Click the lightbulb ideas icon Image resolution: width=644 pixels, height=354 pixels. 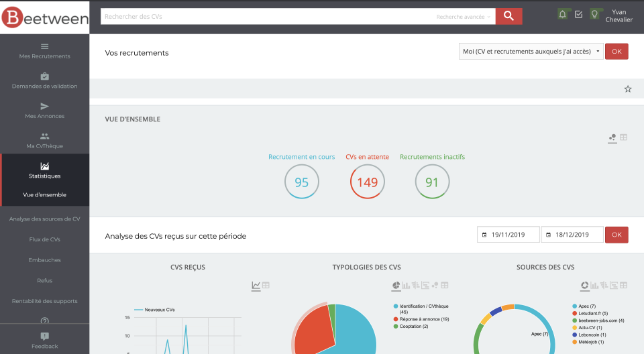594,14
